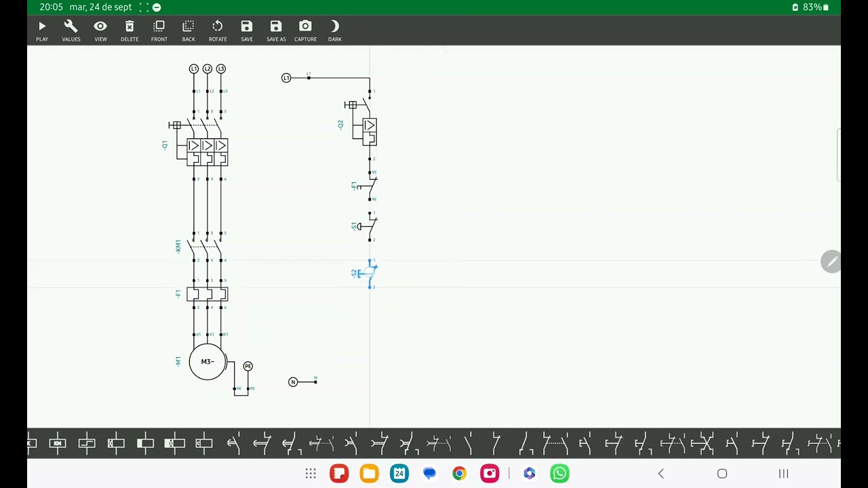Open the yellow Files app
Image resolution: width=868 pixels, height=488 pixels.
click(x=370, y=474)
